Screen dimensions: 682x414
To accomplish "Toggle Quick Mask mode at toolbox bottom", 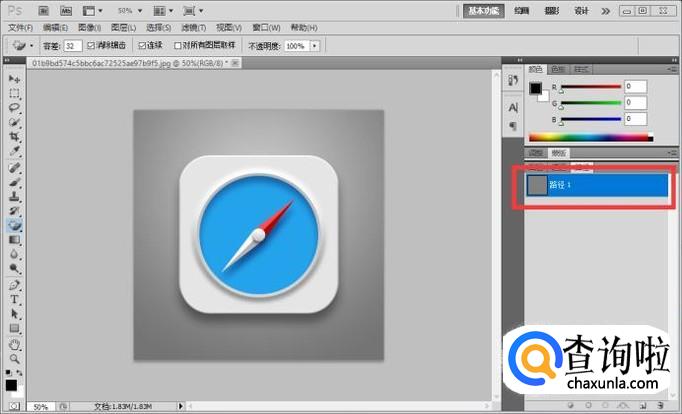I will pyautogui.click(x=14, y=406).
